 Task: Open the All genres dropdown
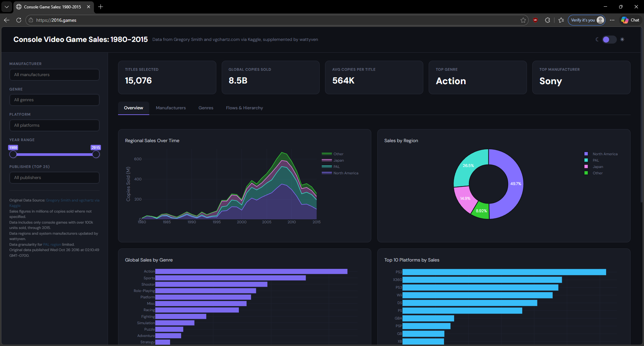pos(54,100)
